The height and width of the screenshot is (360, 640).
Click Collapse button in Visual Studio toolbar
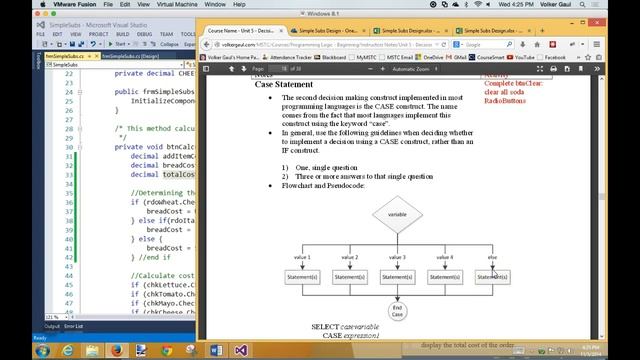tap(169, 44)
